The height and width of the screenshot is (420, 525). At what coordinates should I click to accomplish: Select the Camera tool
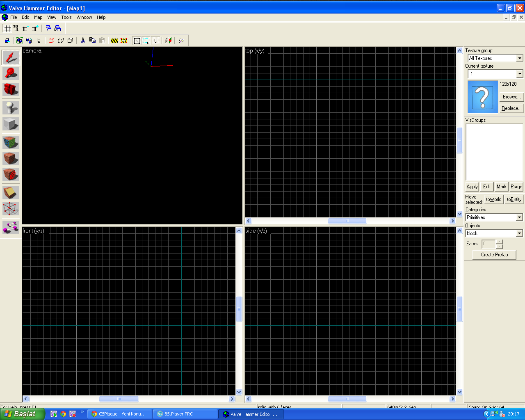click(11, 89)
